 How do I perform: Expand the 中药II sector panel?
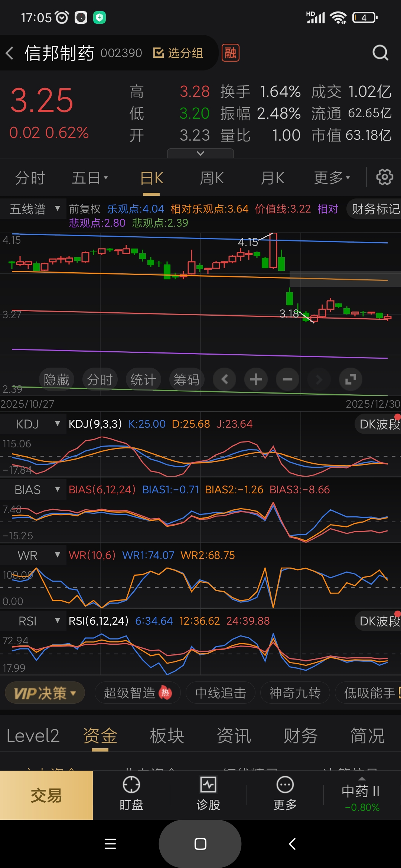(362, 795)
